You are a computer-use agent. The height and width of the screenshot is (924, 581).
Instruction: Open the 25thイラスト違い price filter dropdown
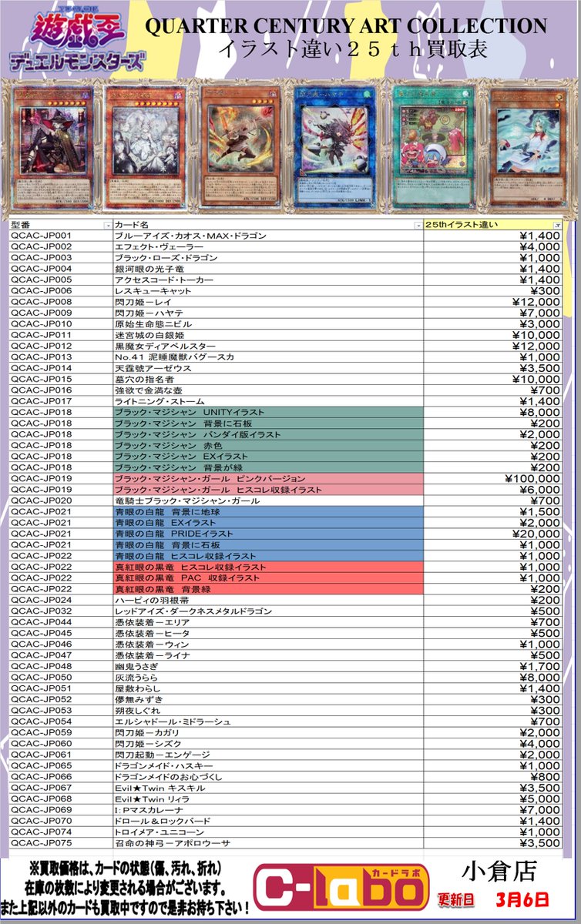coord(557,224)
